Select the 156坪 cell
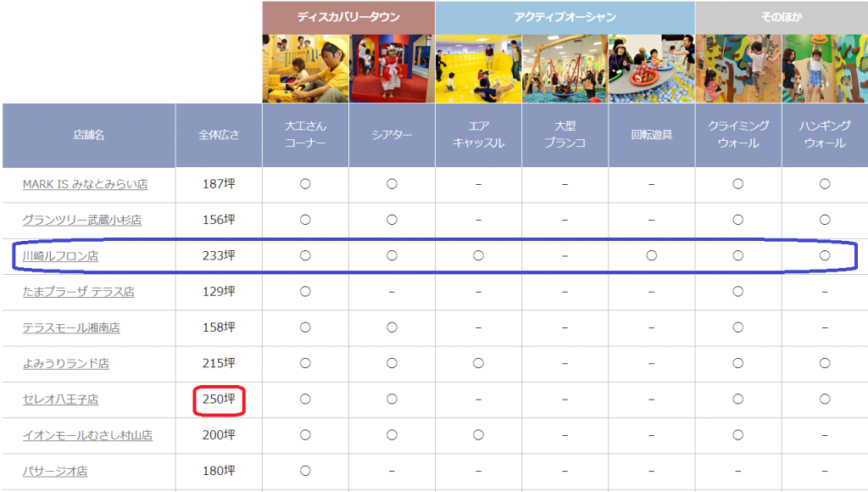The image size is (868, 492). 219,220
